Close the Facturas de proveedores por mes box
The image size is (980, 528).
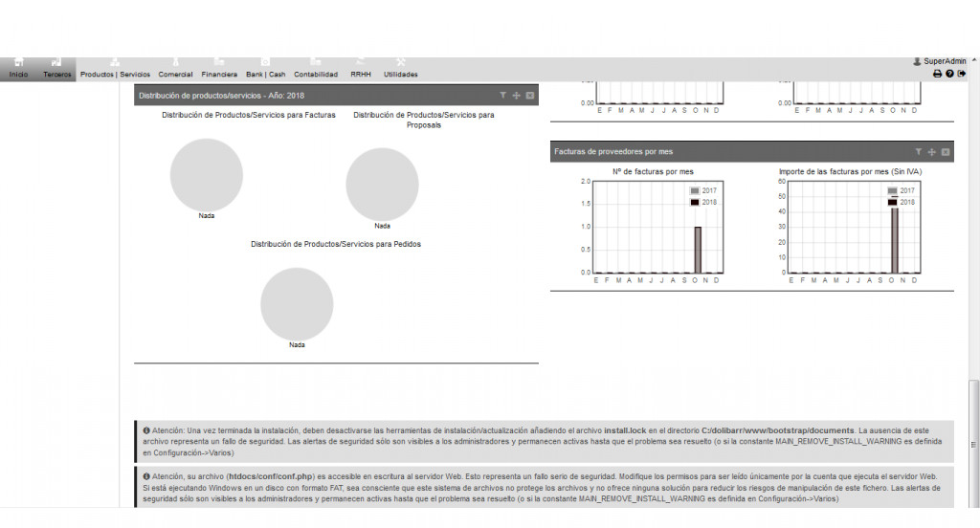[x=946, y=152]
